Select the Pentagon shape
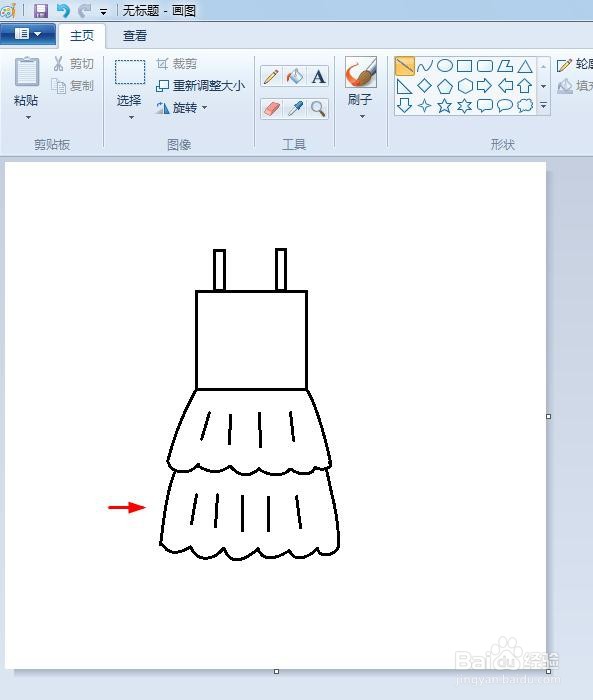 445,86
